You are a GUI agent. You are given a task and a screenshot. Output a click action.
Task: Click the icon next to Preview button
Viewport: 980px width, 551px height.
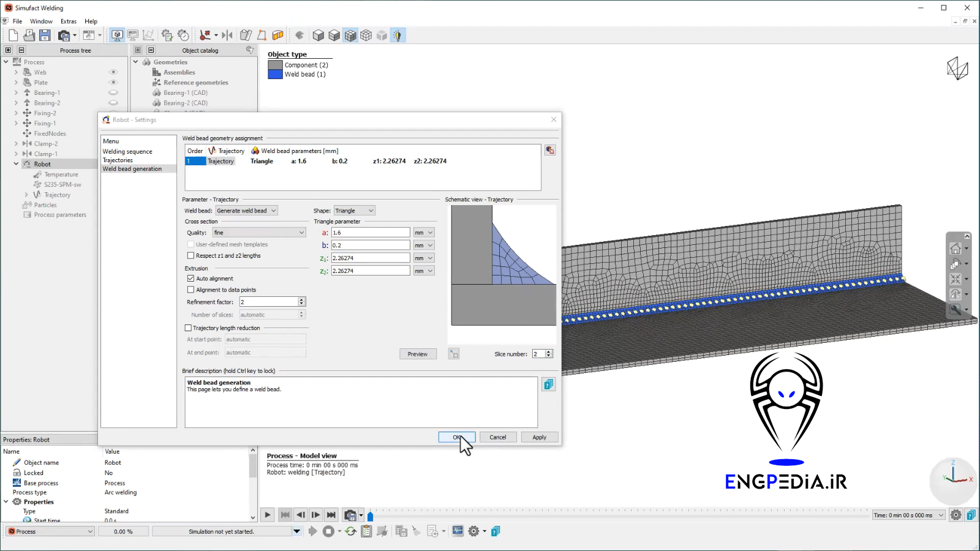(x=454, y=354)
